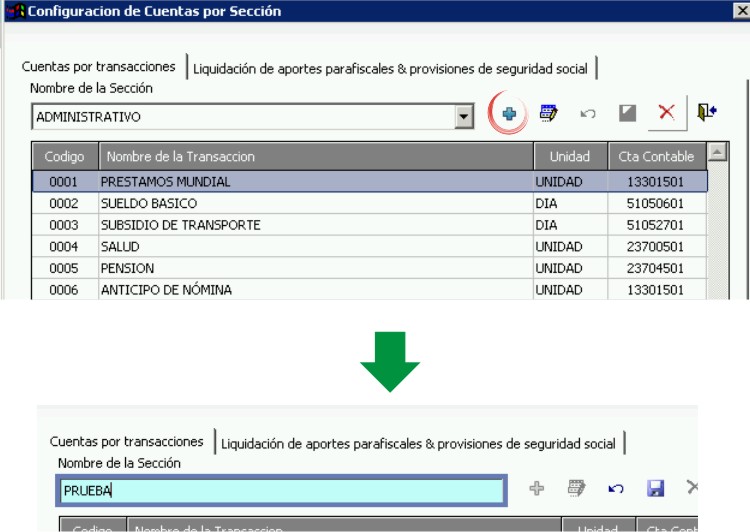Select upper Cuentas por transacciones tab

point(99,66)
